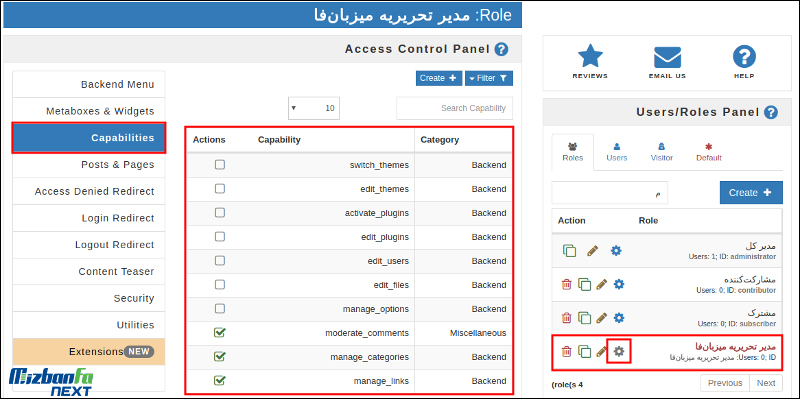Manage the مدیر تحریریه میزبان‌فا role gear icon
Viewport: 800px width, 399px height.
(619, 351)
